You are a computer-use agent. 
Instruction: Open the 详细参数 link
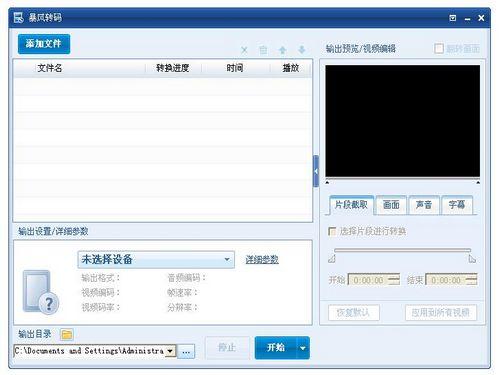click(x=262, y=259)
